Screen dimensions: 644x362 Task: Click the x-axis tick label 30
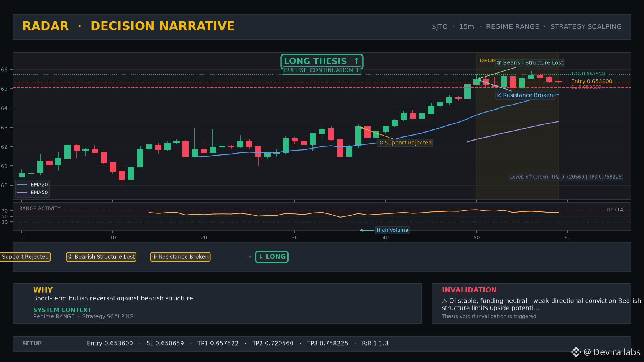(294, 238)
